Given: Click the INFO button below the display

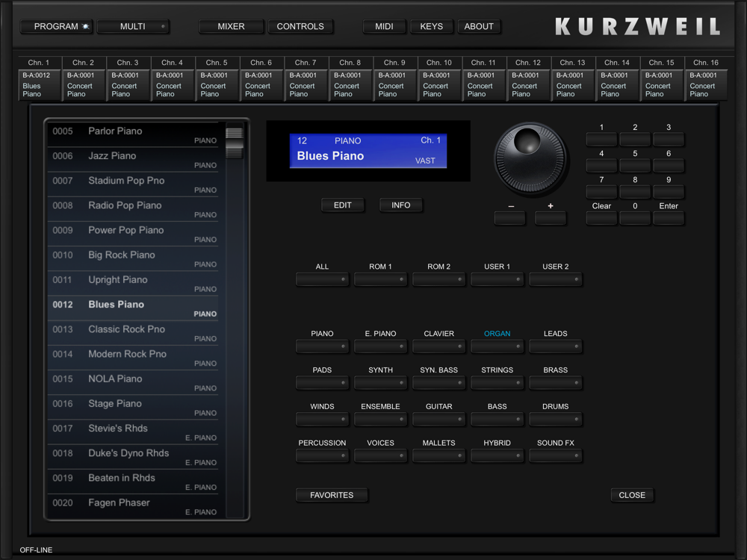Looking at the screenshot, I should click(400, 205).
